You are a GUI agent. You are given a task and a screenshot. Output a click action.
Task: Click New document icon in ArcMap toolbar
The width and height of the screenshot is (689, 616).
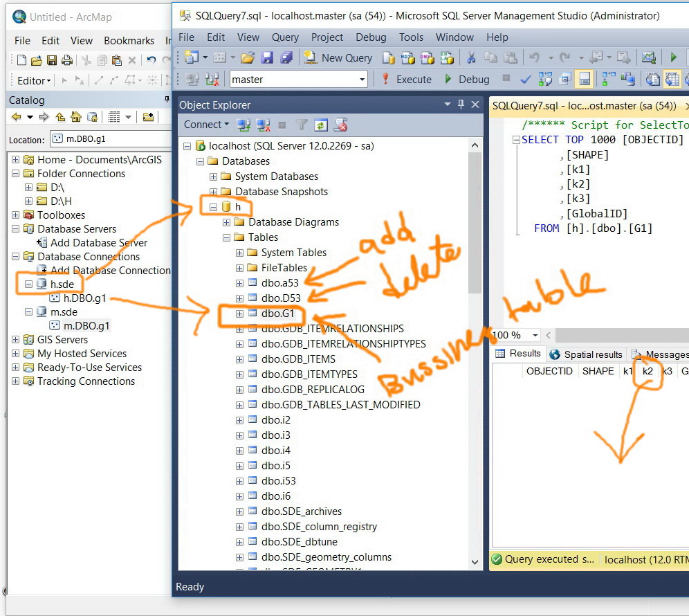tap(21, 60)
